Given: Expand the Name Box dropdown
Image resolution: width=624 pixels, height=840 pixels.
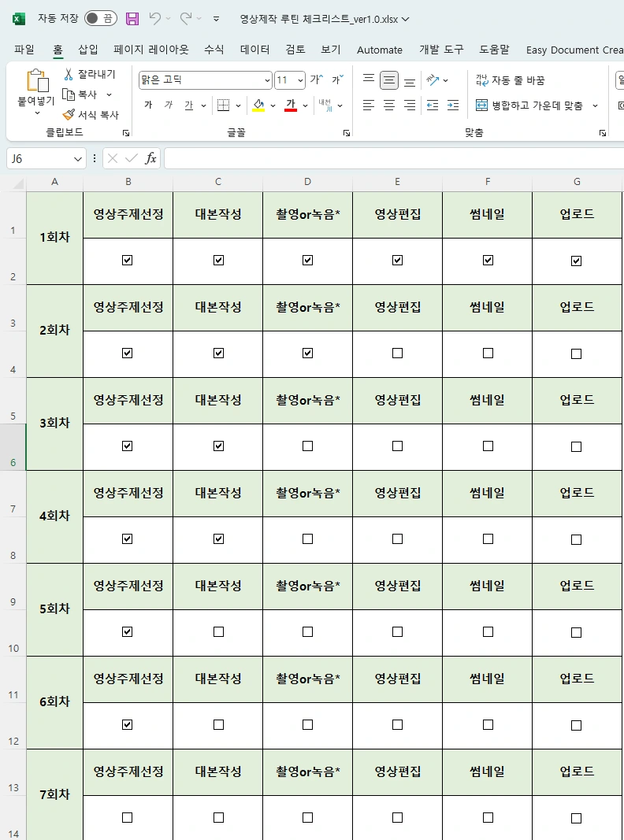Looking at the screenshot, I should [78, 158].
